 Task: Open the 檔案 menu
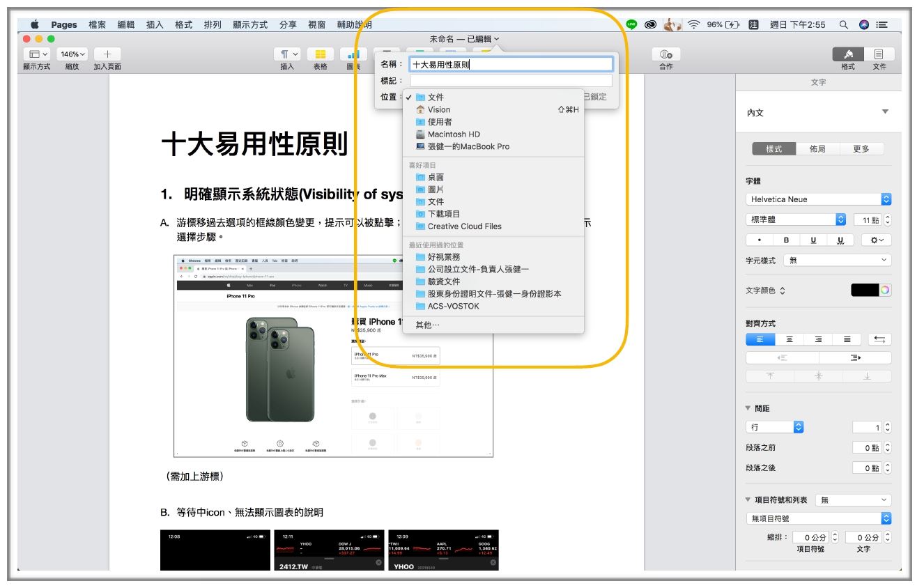click(x=98, y=24)
